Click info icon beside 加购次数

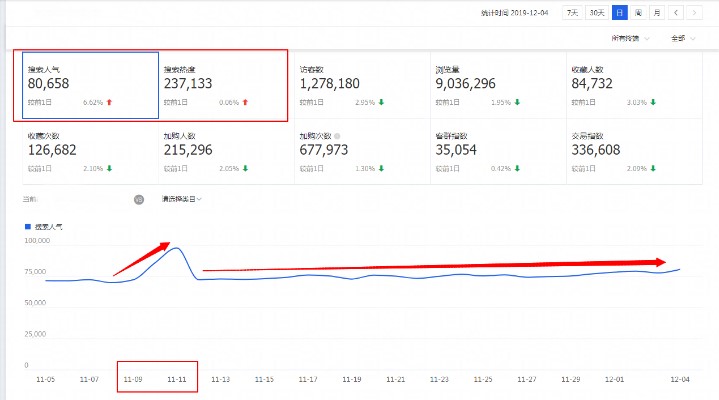[x=337, y=135]
